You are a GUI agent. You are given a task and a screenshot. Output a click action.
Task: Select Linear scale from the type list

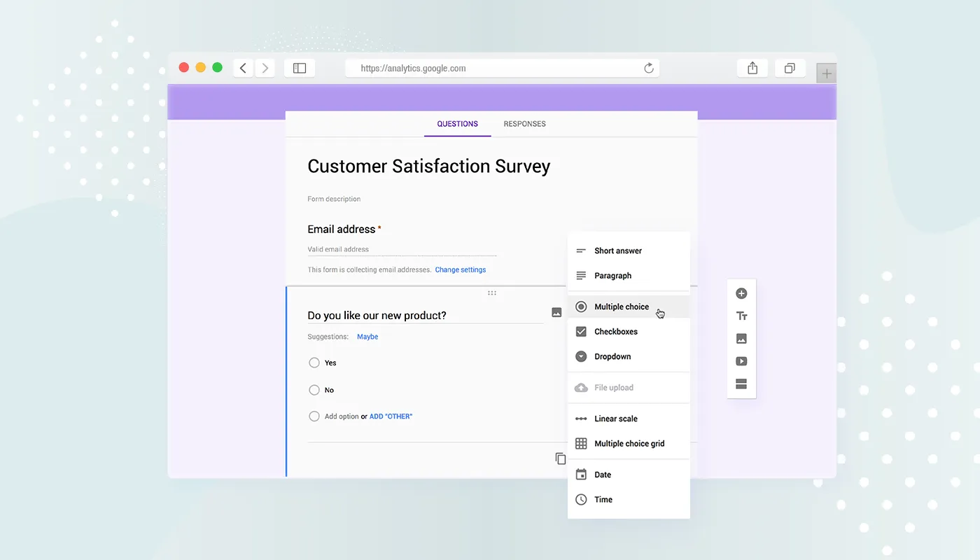click(x=614, y=419)
